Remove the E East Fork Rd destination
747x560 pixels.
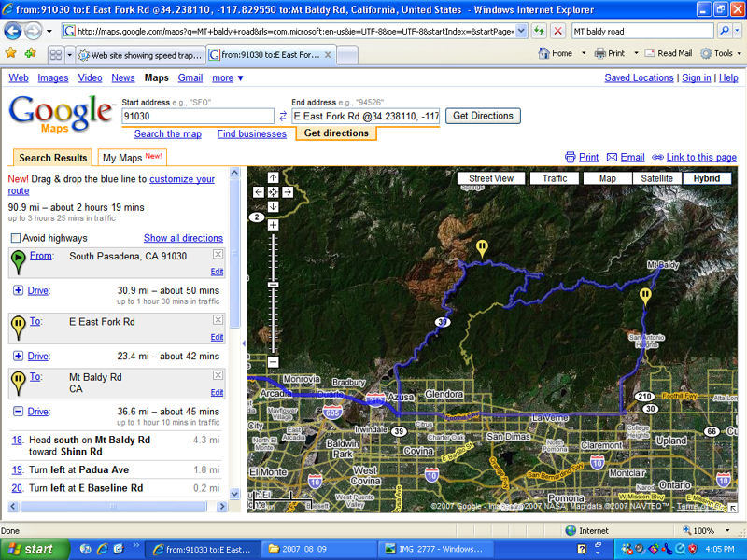pyautogui.click(x=218, y=320)
